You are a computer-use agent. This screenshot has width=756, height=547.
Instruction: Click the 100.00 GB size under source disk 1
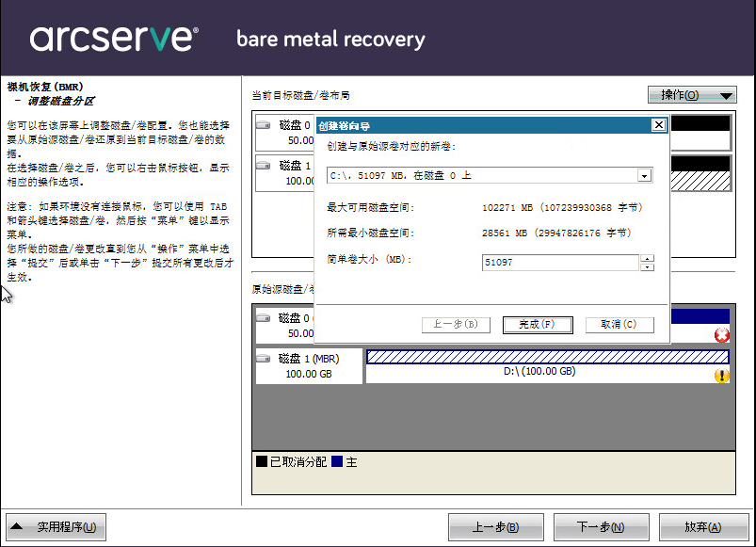click(x=309, y=374)
